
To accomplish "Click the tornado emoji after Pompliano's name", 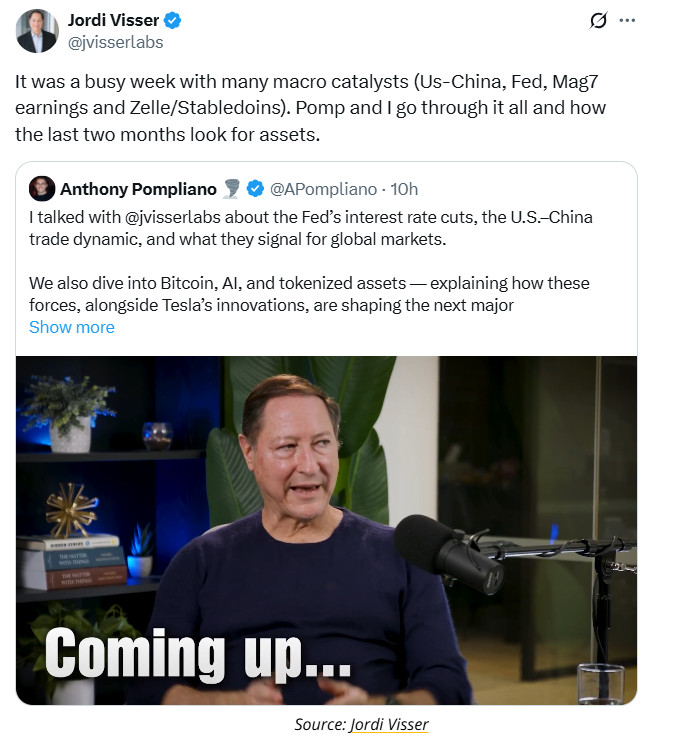I will 233,189.
